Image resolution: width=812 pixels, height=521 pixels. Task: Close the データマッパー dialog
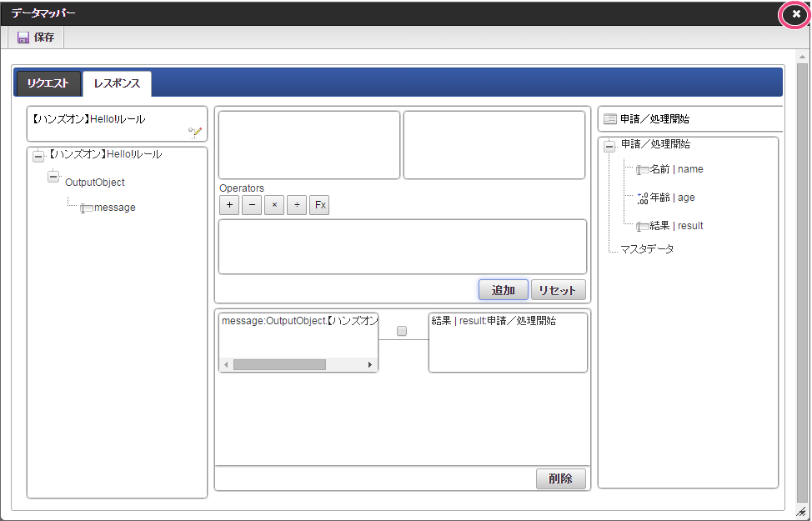795,14
